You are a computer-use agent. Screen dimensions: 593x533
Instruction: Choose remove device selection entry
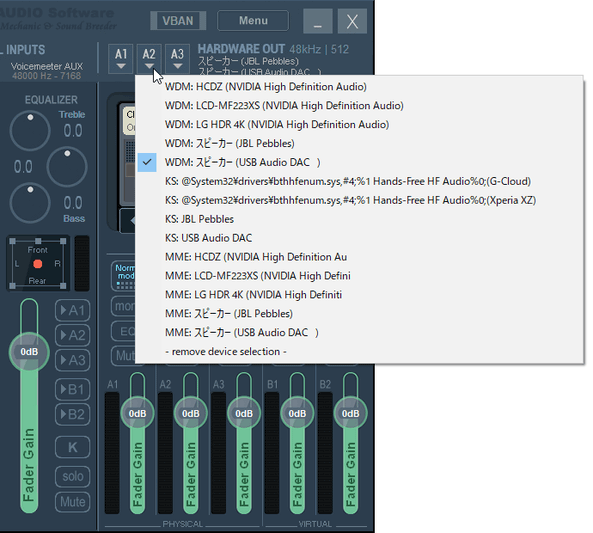coord(359,351)
